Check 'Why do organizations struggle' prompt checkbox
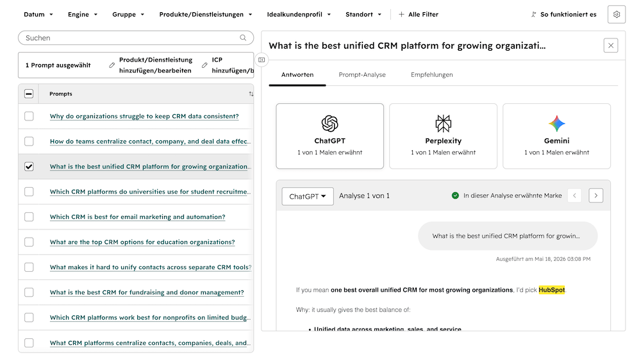The width and height of the screenshot is (641, 364). (x=29, y=117)
